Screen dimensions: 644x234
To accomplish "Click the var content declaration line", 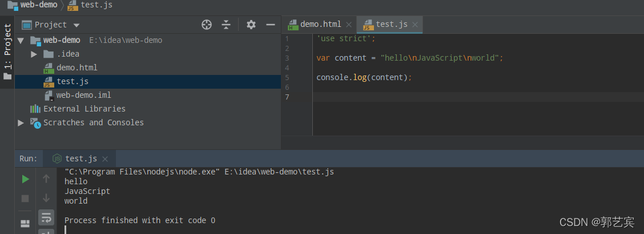I will [410, 58].
